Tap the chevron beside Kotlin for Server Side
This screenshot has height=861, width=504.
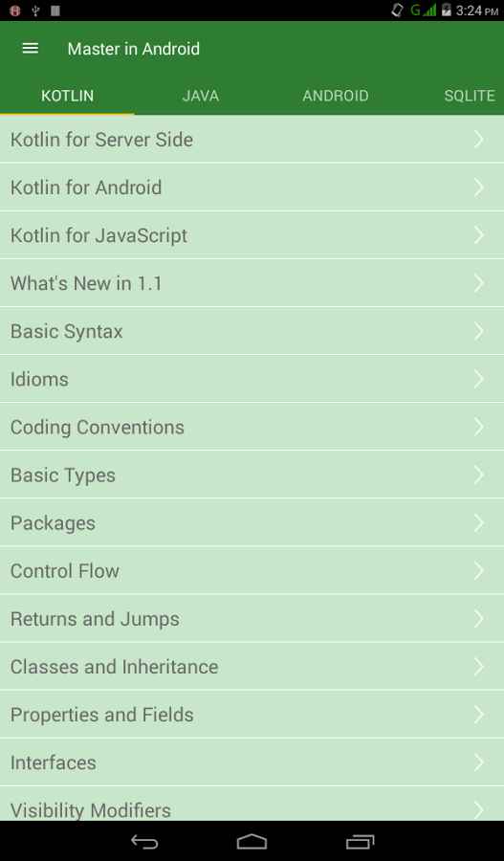[x=479, y=140]
